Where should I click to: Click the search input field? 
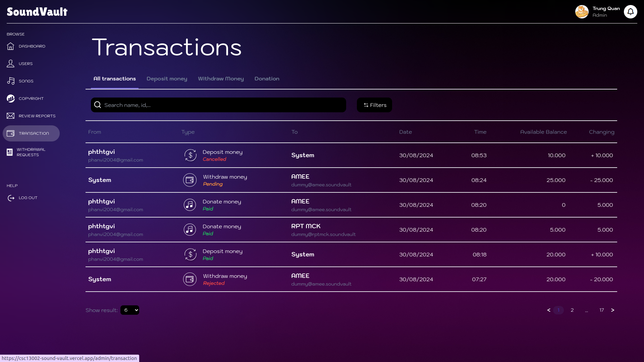coord(218,105)
